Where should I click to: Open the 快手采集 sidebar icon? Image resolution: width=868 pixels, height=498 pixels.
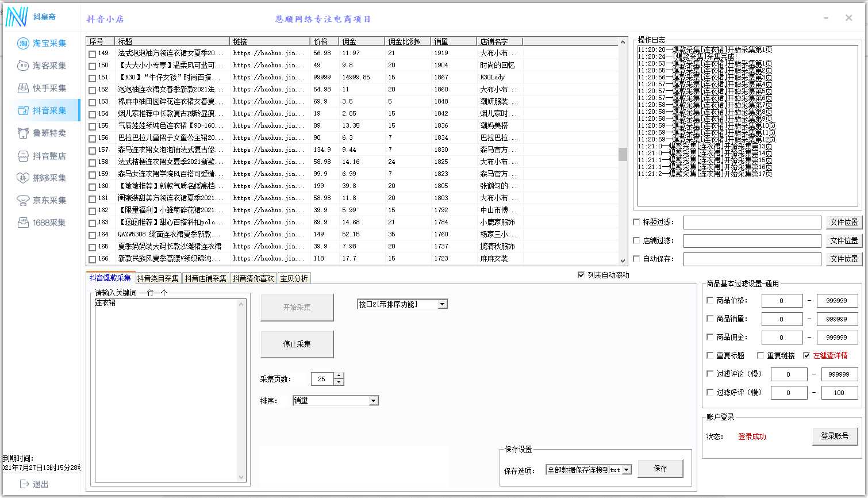23,88
